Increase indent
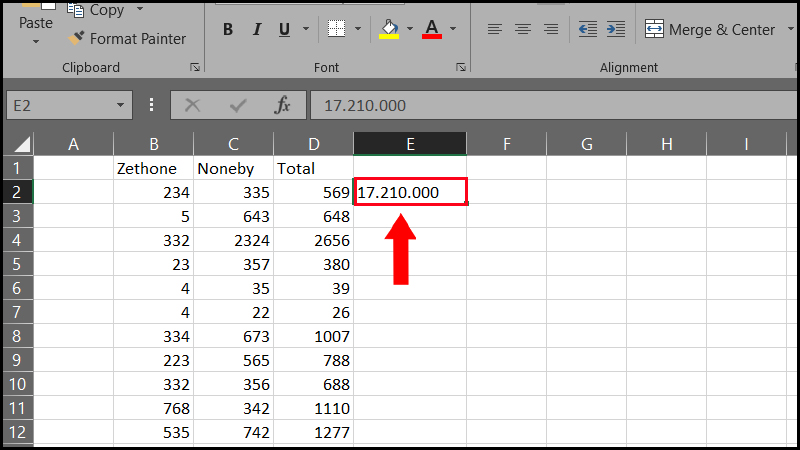The height and width of the screenshot is (450, 800). pyautogui.click(x=616, y=29)
